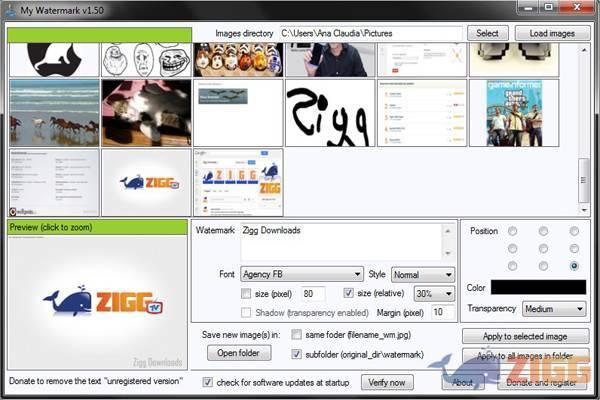Viewport: 600px width, 400px height.
Task: Select the GTA game cover thumbnail
Action: (x=513, y=113)
